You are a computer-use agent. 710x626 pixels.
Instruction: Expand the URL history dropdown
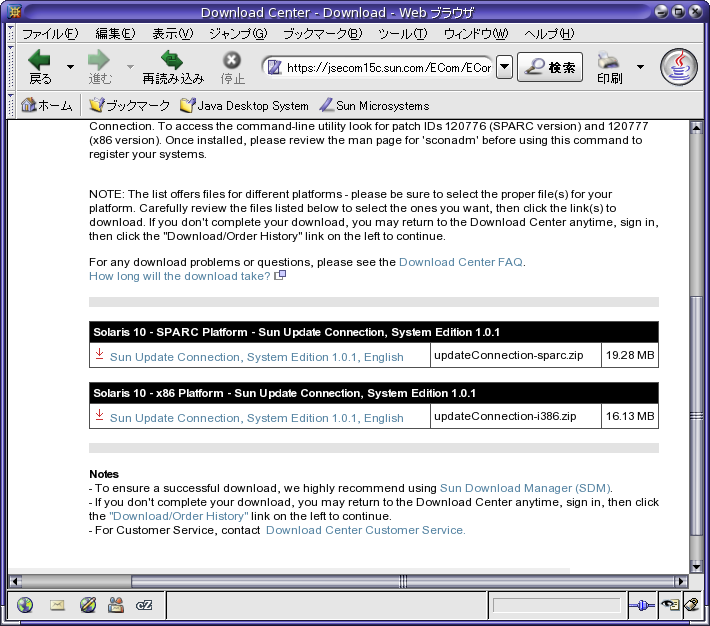[504, 67]
